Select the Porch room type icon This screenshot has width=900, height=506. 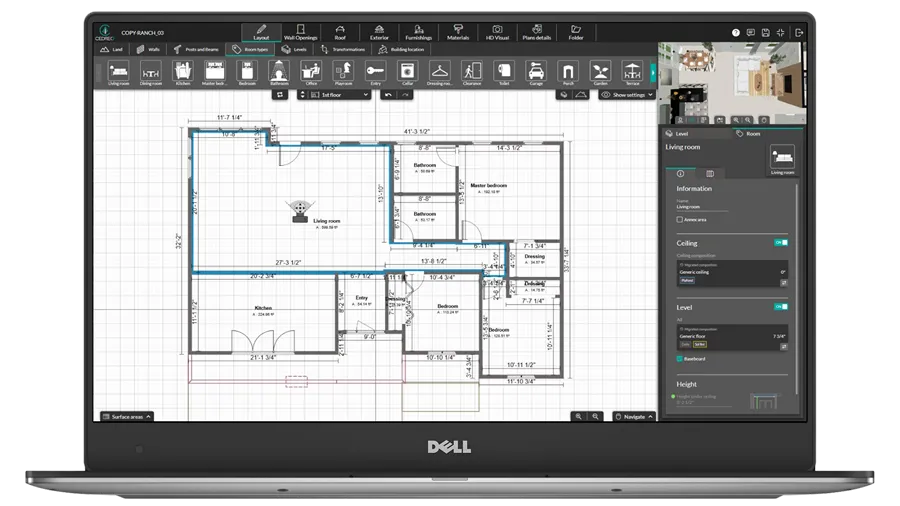[568, 73]
